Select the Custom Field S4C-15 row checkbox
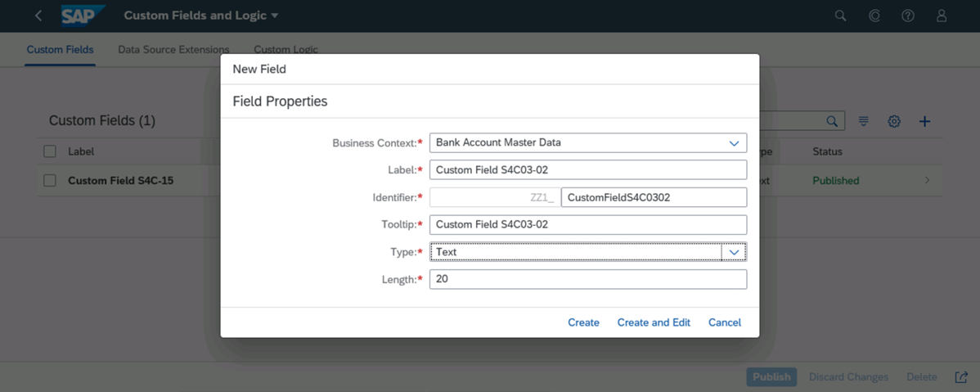Screen dimensions: 980x392 (x=50, y=180)
